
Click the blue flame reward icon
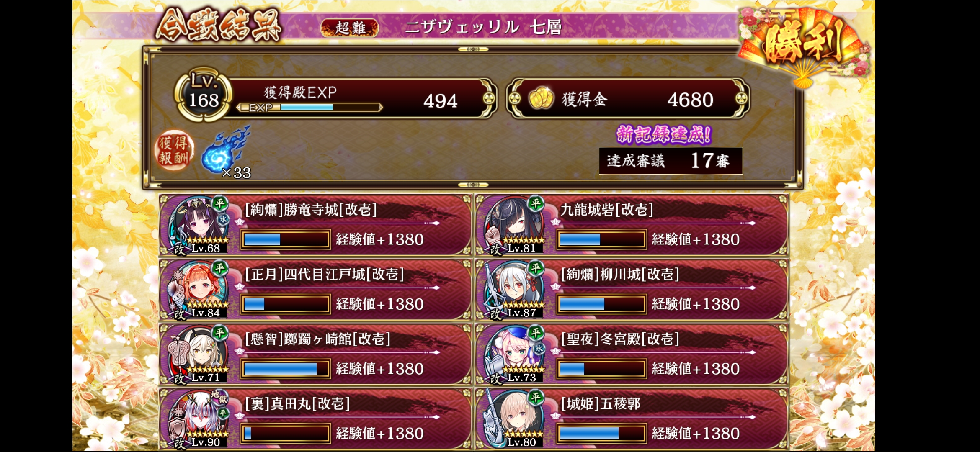coord(225,150)
